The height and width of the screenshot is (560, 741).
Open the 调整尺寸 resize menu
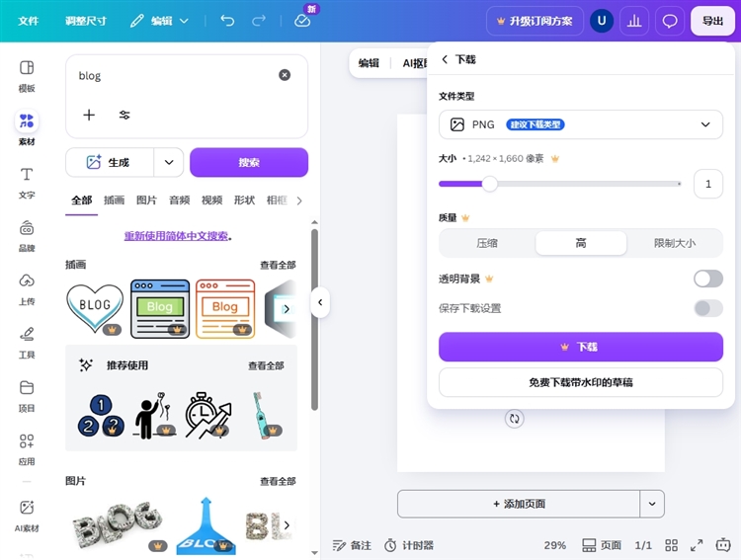tap(86, 21)
